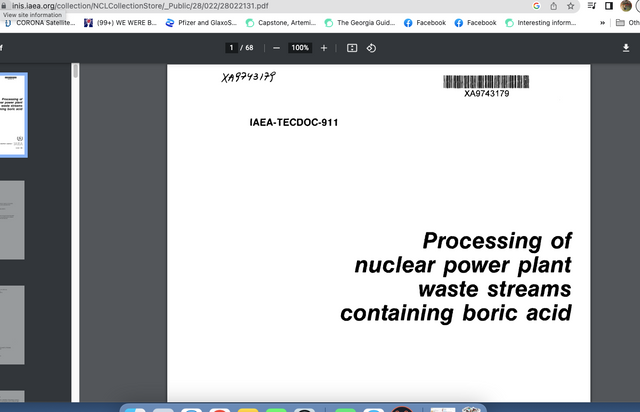Click the green icon beside Capstone bookmark

(250, 23)
